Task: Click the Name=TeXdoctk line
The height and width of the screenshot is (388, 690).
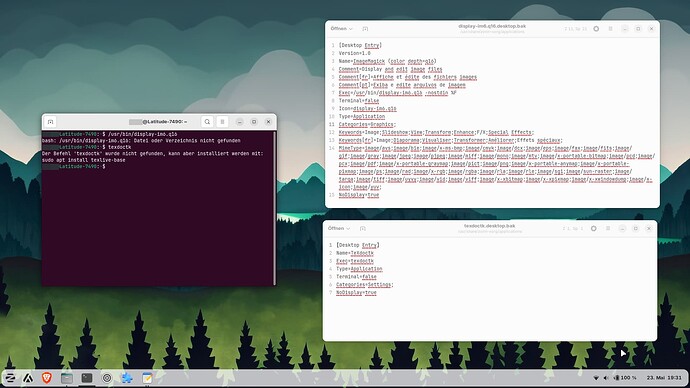Action: click(355, 253)
